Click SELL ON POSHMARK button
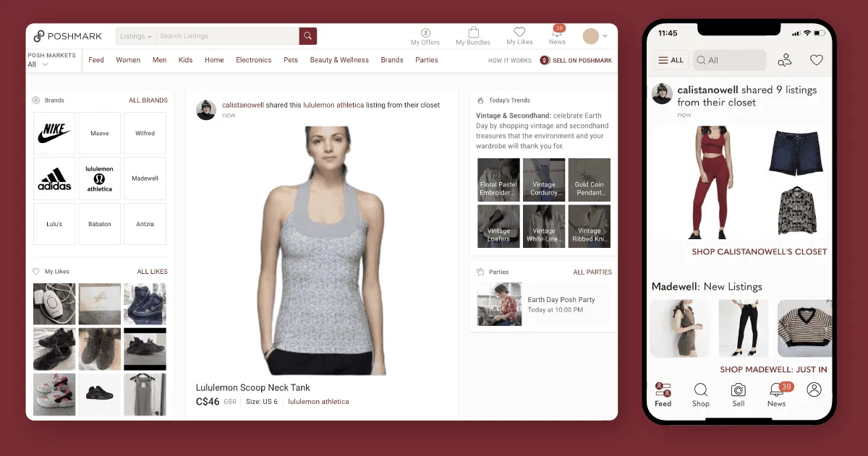The height and width of the screenshot is (456, 868). click(x=576, y=61)
